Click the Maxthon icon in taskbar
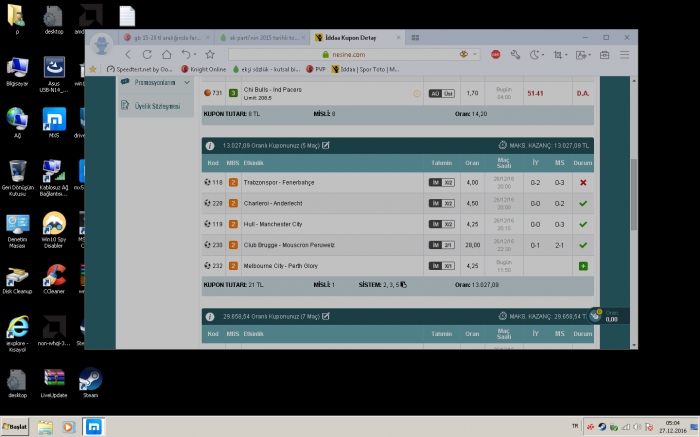The image size is (700, 437). [x=93, y=427]
